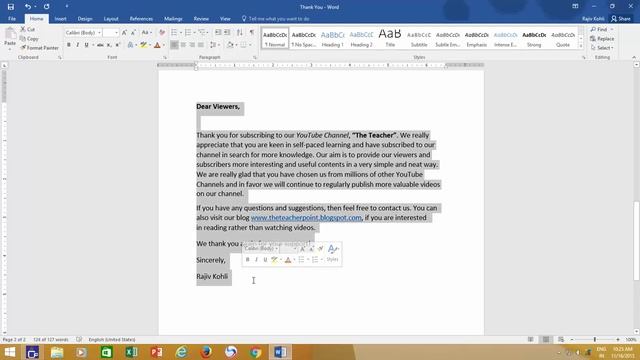Expand the Numbering dropdown in ribbon
The image size is (640, 360).
click(194, 33)
